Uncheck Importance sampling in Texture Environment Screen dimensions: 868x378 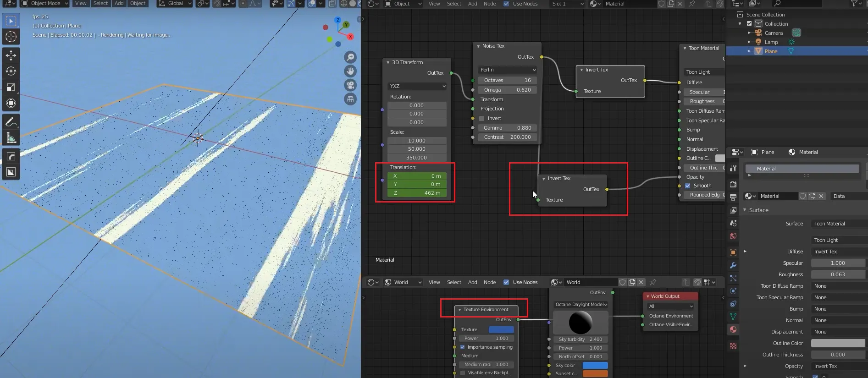point(462,347)
